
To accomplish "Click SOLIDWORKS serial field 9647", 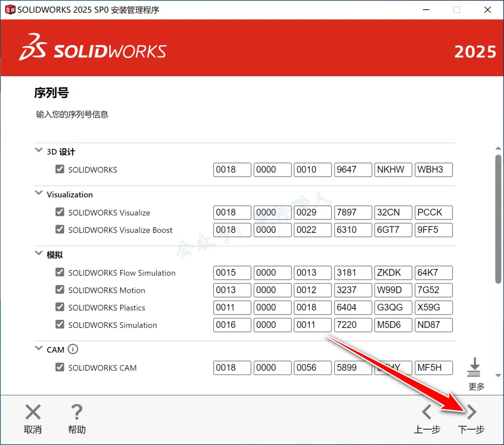I will coord(353,170).
